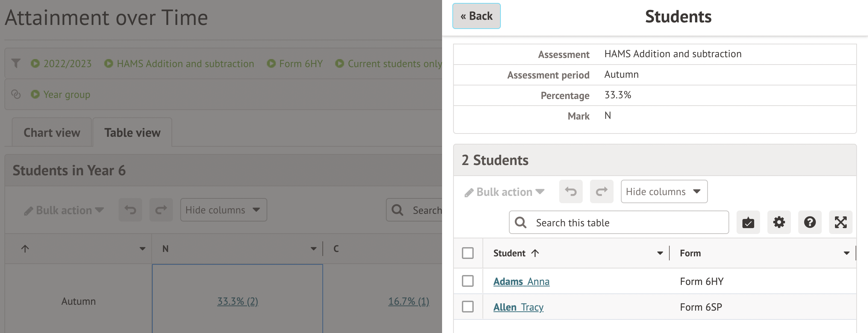
Task: Open the Adams Anna student link
Action: (521, 282)
